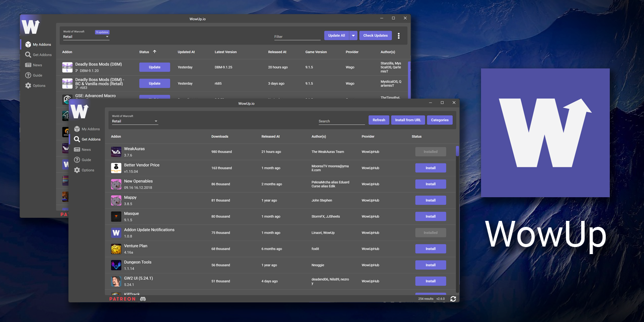This screenshot has width=644, height=322.
Task: Install the New Openables addon
Action: [x=431, y=184]
